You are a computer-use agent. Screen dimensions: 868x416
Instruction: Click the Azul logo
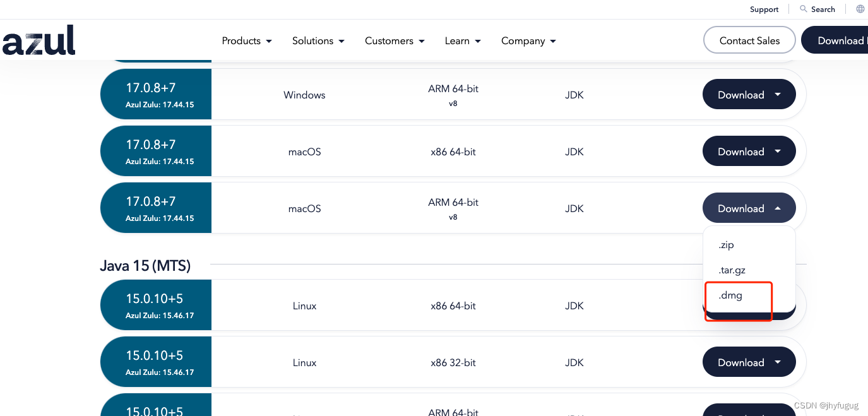39,39
